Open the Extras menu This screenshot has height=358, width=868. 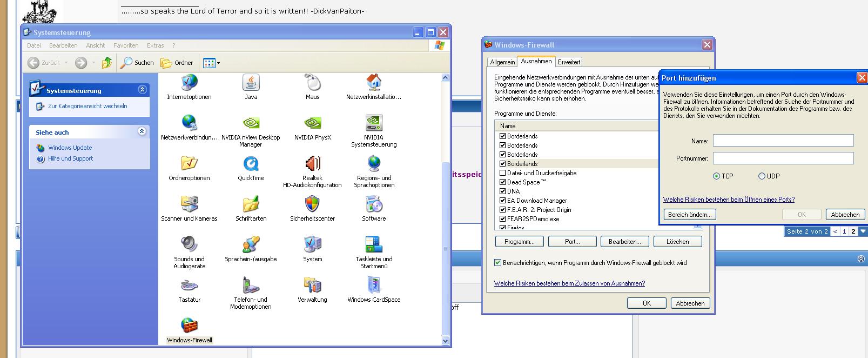[x=156, y=45]
